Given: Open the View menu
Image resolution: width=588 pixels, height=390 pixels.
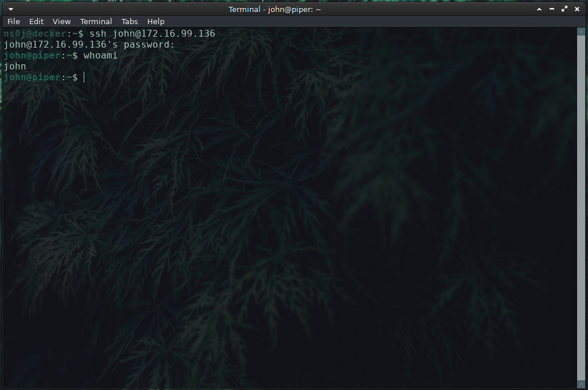Looking at the screenshot, I should tap(61, 21).
